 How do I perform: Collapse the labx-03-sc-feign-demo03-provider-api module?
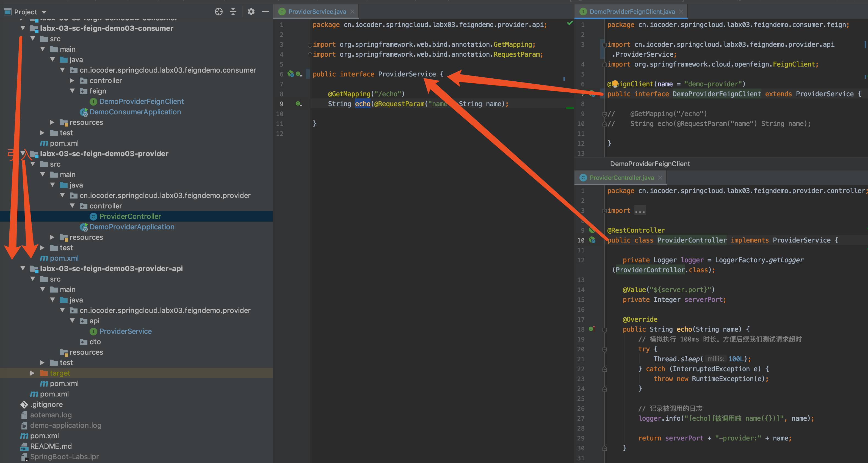23,269
